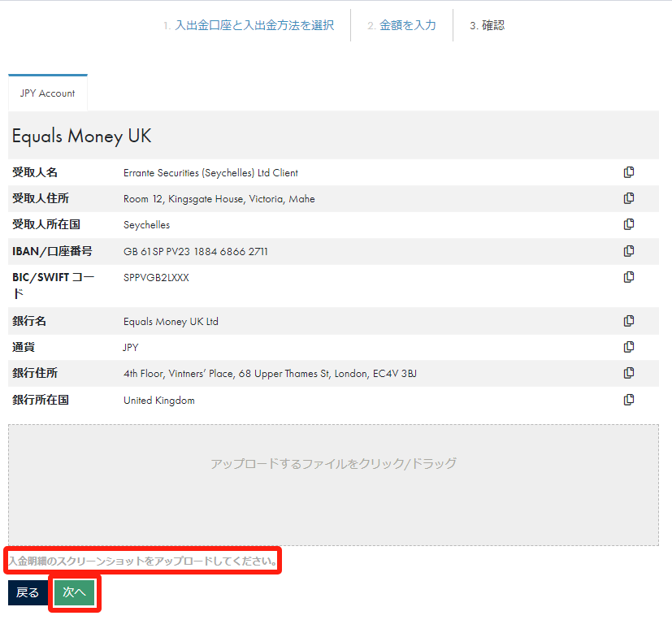Copy the 銀行名 bank name
This screenshot has height=620, width=672.
[x=628, y=321]
